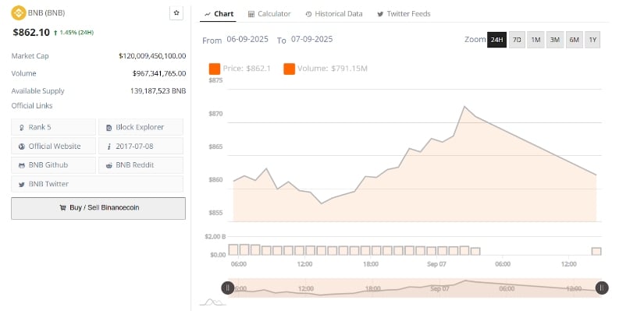This screenshot has height=311, width=644.
Task: Select the 1M zoom range
Action: point(535,40)
